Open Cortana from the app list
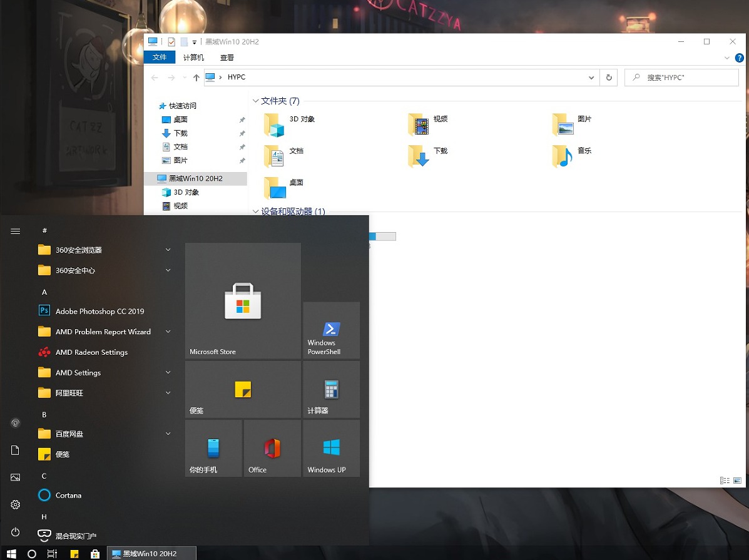The width and height of the screenshot is (749, 560). click(68, 495)
